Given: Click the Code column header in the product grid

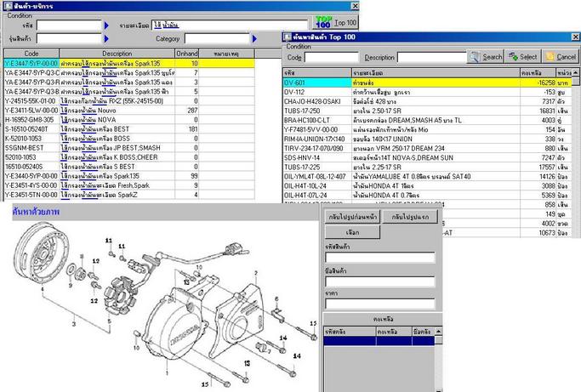Looking at the screenshot, I should click(31, 53).
